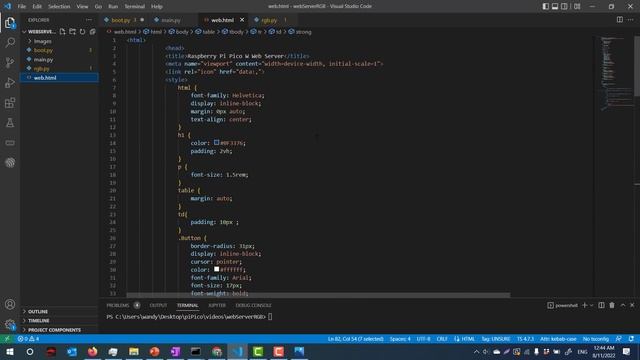Open the Run menu

coord(113,7)
